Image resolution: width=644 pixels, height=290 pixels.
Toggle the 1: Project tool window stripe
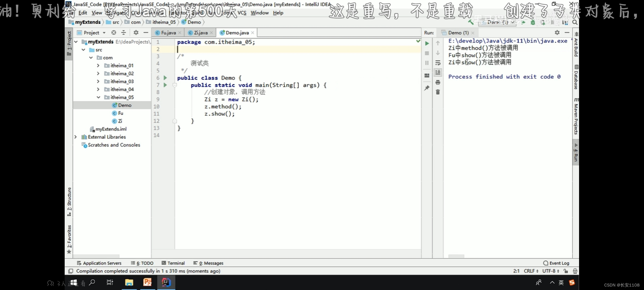pyautogui.click(x=69, y=44)
